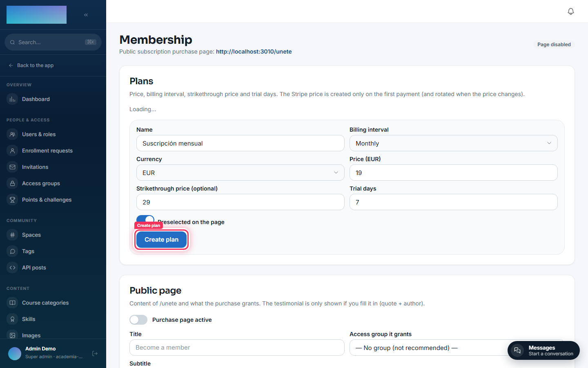The width and height of the screenshot is (588, 368).
Task: Click the academy logo in the sidebar
Action: click(x=36, y=15)
